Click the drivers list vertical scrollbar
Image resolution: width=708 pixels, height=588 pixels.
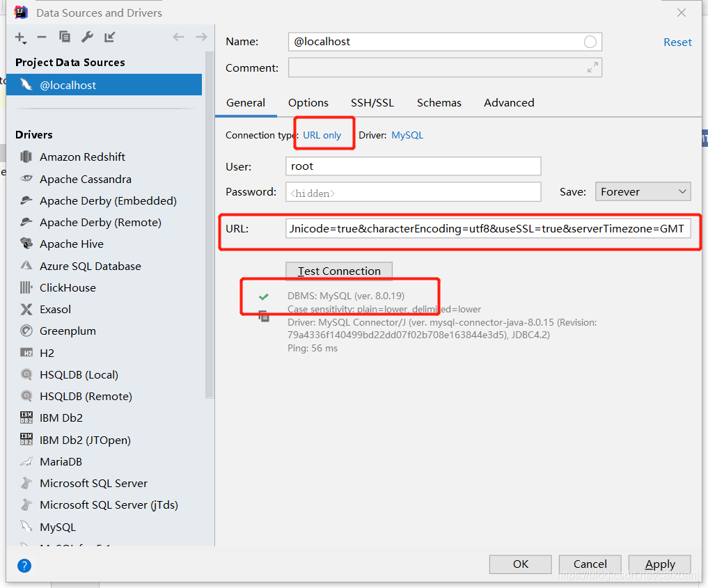(209, 225)
